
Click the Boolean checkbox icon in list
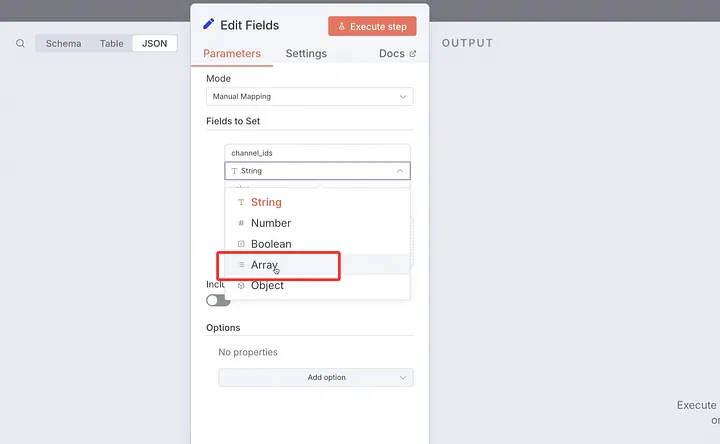coord(241,244)
